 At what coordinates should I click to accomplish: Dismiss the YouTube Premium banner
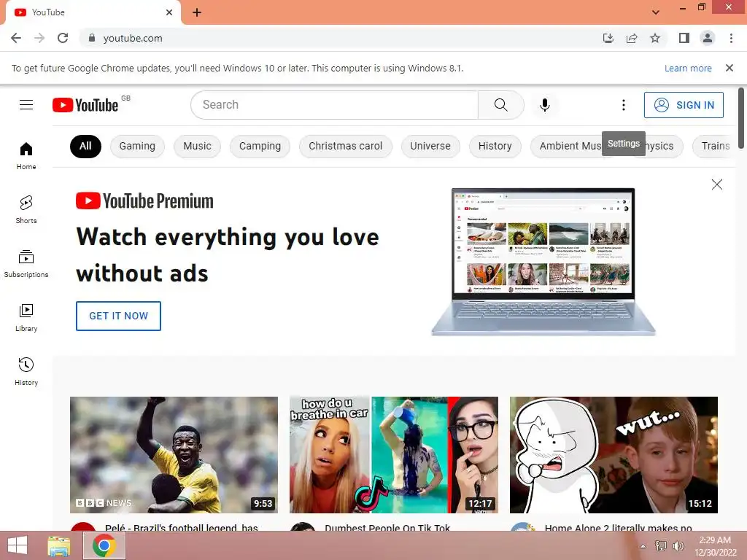716,184
